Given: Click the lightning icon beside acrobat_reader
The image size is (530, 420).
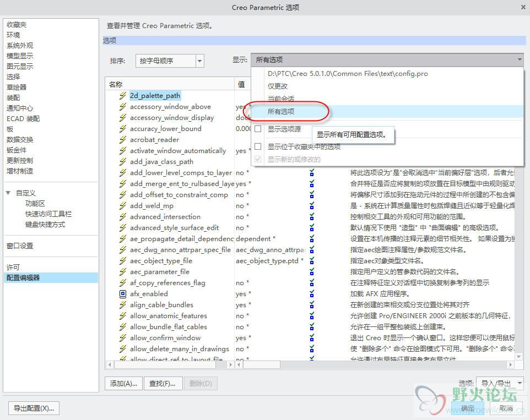Looking at the screenshot, I should 123,140.
